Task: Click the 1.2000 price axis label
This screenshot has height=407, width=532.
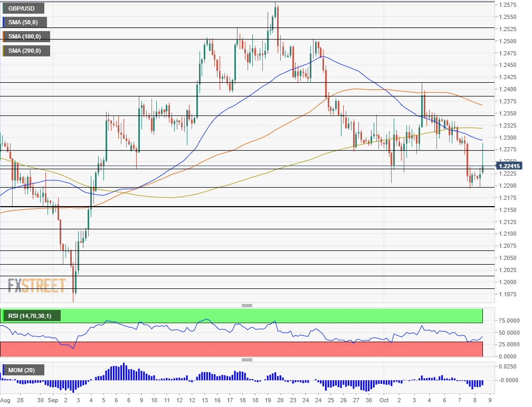Action: [x=507, y=282]
